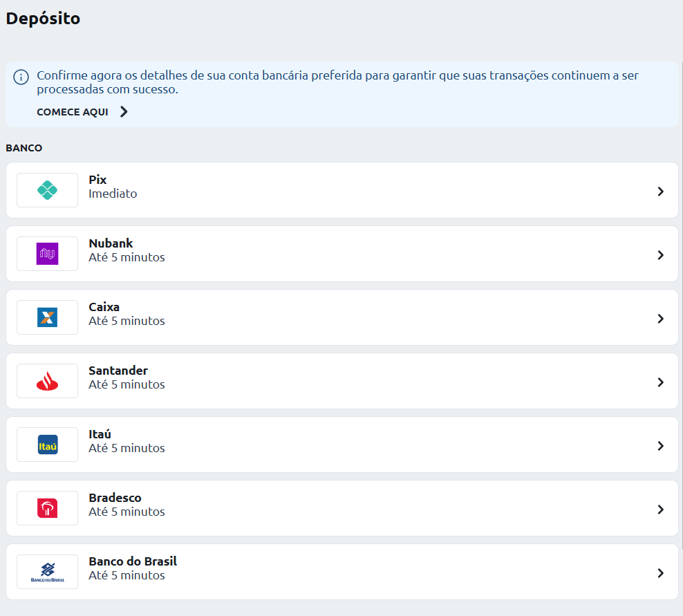Click 'Até 5 minutos' under Bradesco

pyautogui.click(x=127, y=512)
